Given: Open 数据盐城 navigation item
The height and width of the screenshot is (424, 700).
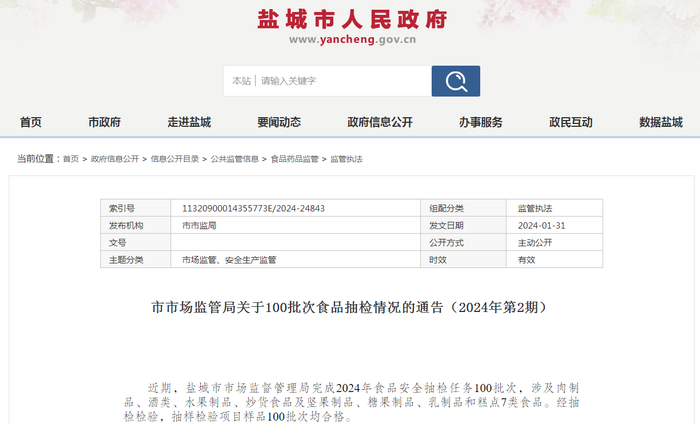Looking at the screenshot, I should 661,122.
